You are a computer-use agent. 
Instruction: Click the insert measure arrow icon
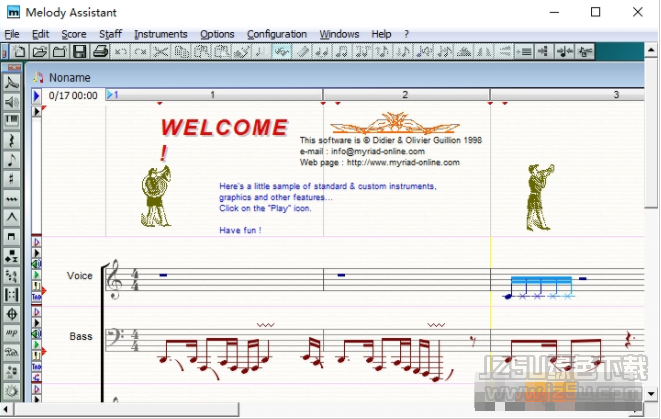(544, 52)
